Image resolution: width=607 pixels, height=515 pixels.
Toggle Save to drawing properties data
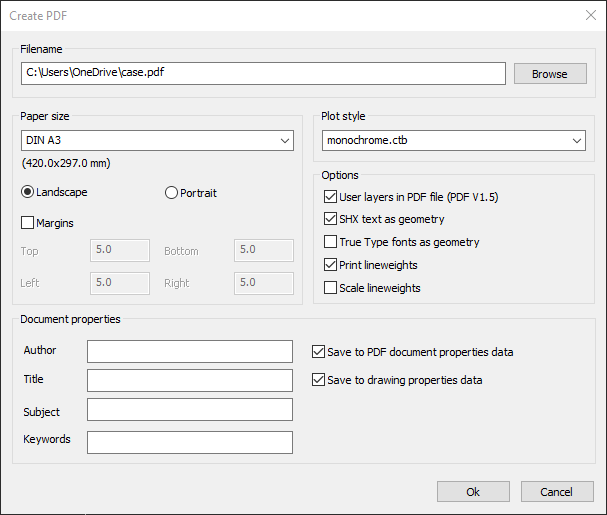[x=319, y=380]
